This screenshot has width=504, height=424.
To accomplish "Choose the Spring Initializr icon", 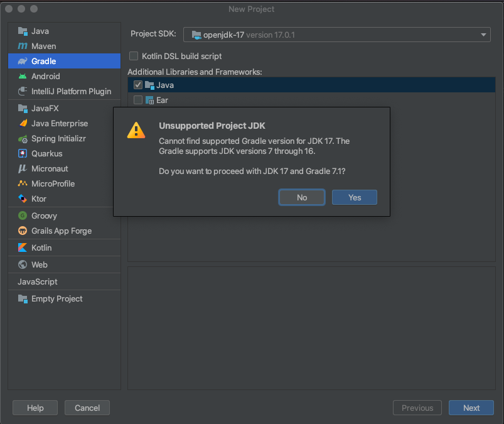I will coord(23,139).
